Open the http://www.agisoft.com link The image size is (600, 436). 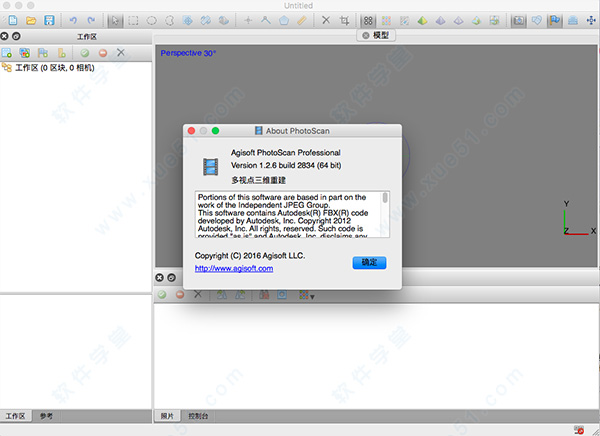[x=234, y=268]
